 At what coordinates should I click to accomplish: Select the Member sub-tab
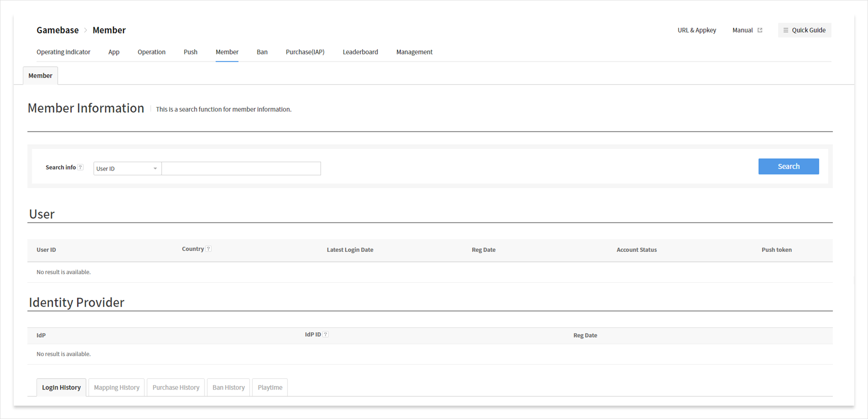pos(40,76)
